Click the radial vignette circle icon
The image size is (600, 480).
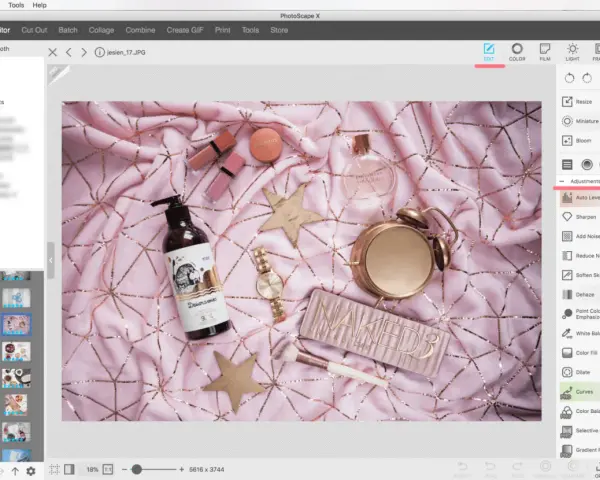coord(587,165)
